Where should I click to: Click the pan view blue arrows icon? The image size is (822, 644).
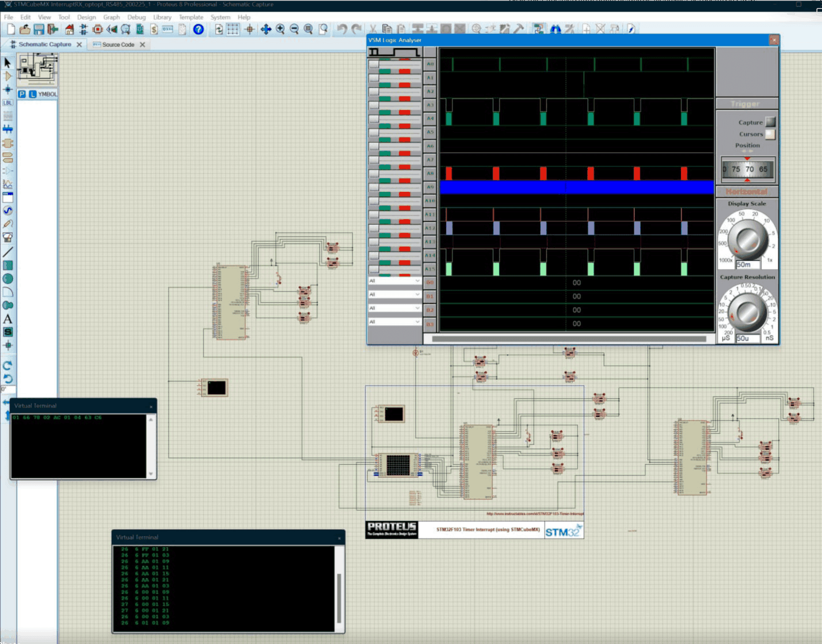(x=266, y=30)
